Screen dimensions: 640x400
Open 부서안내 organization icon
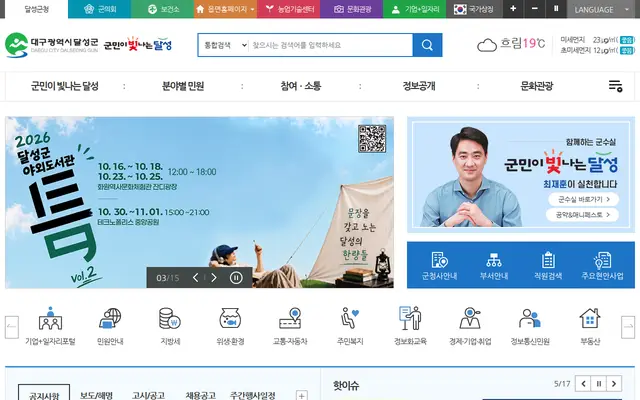coord(494,266)
